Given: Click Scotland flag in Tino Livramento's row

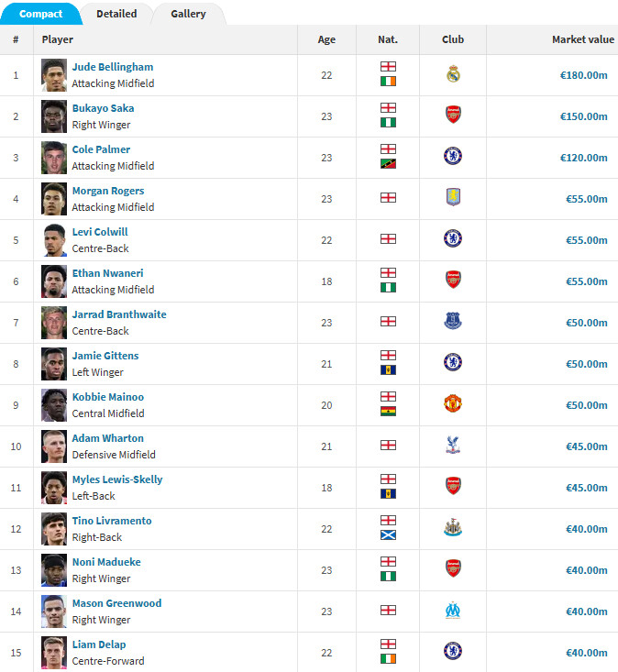Looking at the screenshot, I should click(x=388, y=534).
